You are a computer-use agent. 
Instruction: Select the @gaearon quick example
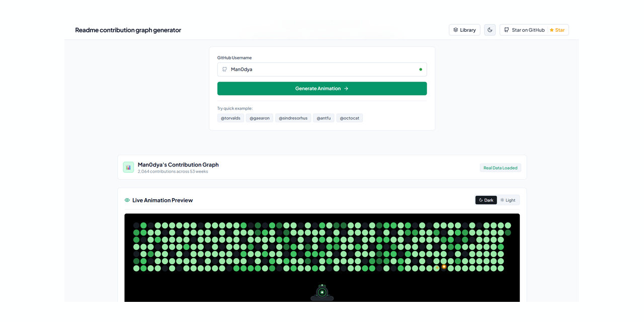tap(260, 118)
